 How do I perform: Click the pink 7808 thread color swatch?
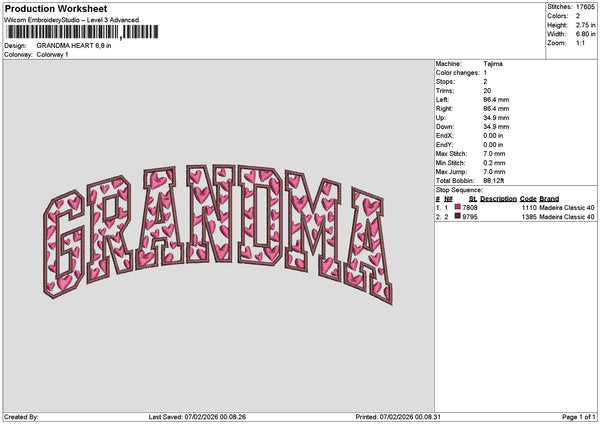[457, 207]
